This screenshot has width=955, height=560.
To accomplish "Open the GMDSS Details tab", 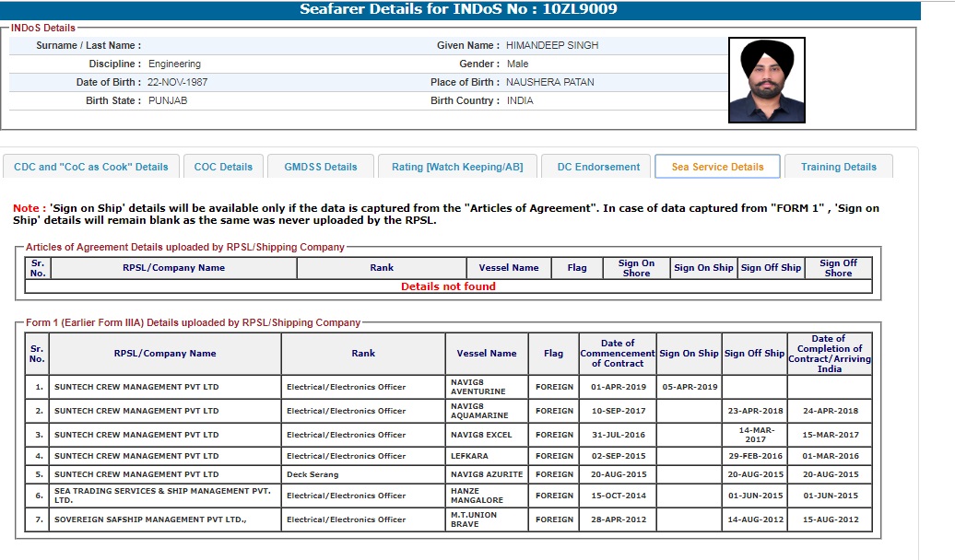I will (x=321, y=167).
